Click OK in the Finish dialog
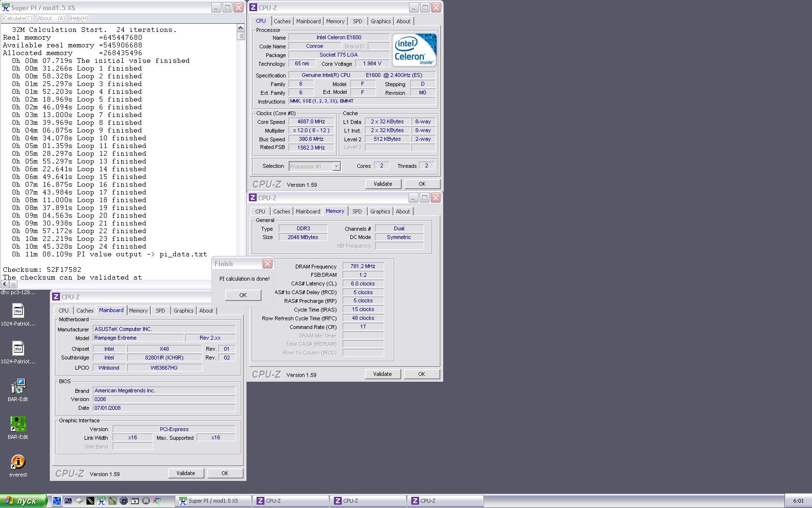Image resolution: width=812 pixels, height=508 pixels. 243,295
